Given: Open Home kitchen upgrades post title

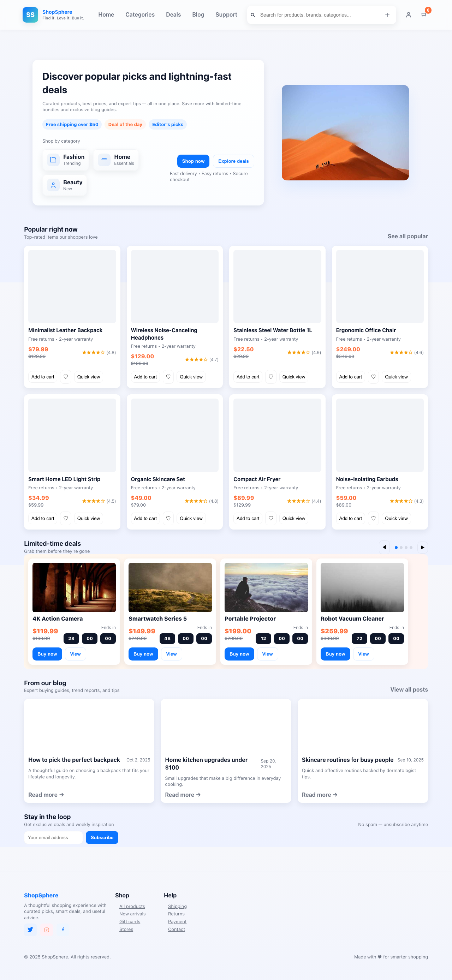Looking at the screenshot, I should 206,764.
